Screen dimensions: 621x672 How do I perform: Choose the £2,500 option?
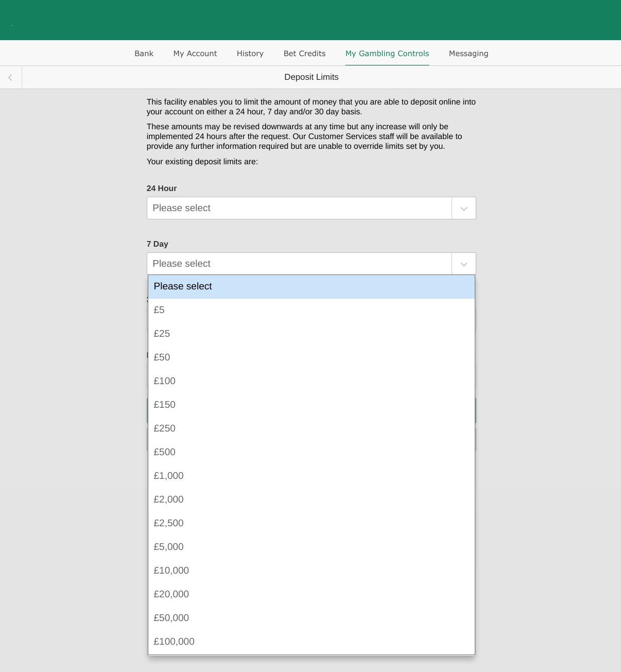pos(312,523)
